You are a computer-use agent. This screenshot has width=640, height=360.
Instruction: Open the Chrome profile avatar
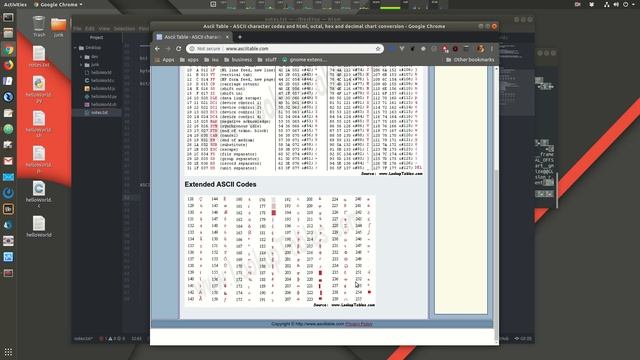click(480, 49)
